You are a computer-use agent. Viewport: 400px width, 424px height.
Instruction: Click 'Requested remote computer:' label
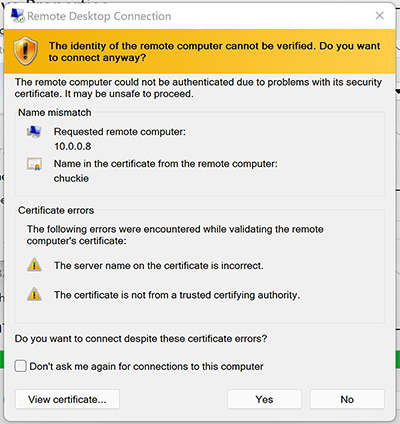tap(120, 132)
